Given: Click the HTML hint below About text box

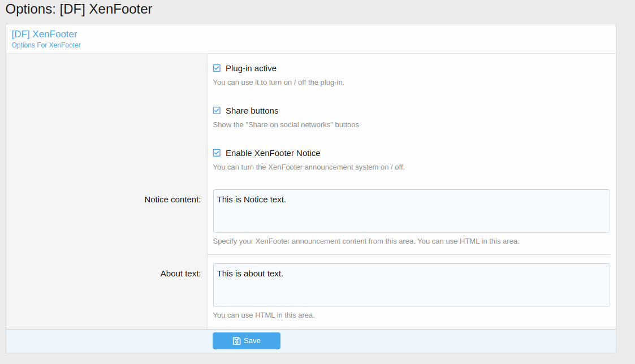Looking at the screenshot, I should 263,315.
